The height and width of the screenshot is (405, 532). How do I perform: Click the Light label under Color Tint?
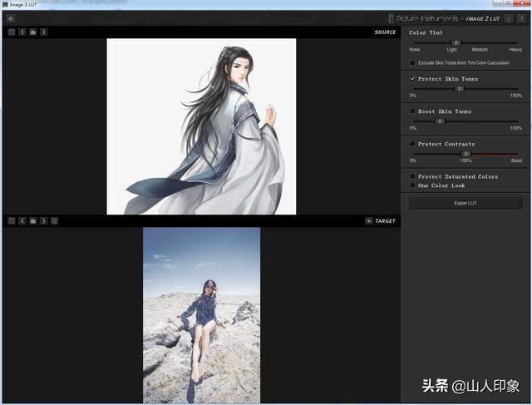click(x=451, y=50)
